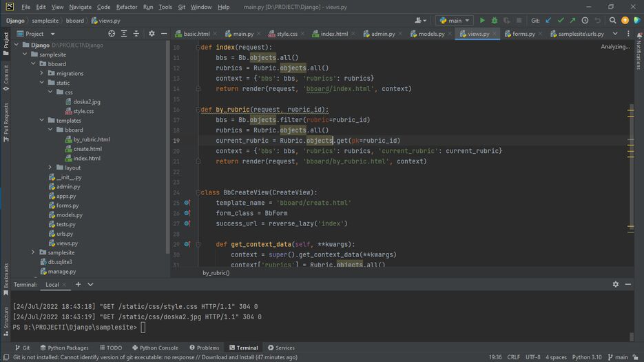Click override gutter icon at line 25
This screenshot has height=362, width=644.
coord(187,203)
